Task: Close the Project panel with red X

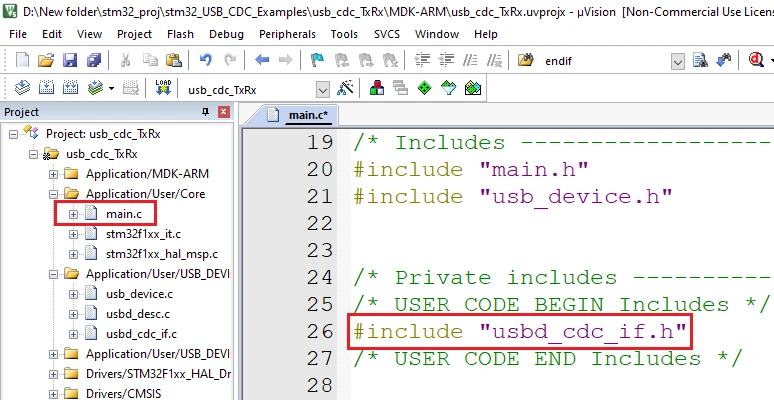Action: (224, 112)
